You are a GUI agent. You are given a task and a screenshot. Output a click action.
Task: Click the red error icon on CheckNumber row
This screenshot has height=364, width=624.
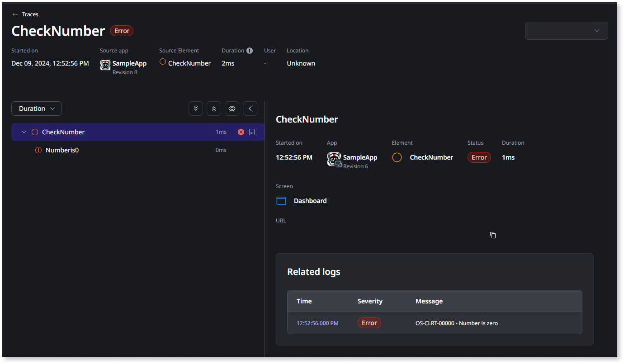click(241, 132)
